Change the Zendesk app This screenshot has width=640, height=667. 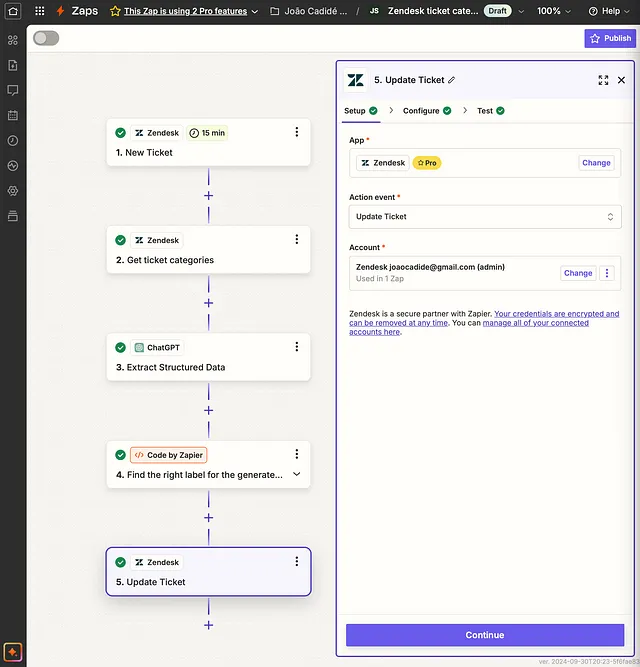[x=596, y=163]
